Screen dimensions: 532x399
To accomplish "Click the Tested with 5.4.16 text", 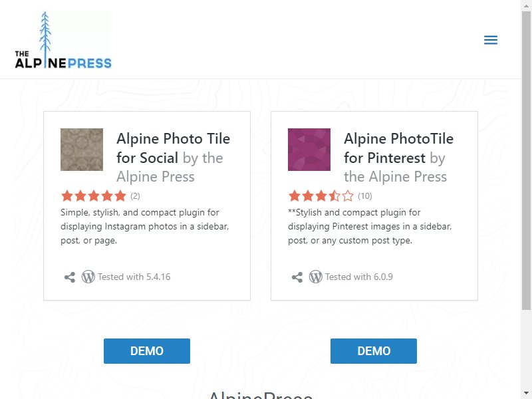I will (x=134, y=277).
